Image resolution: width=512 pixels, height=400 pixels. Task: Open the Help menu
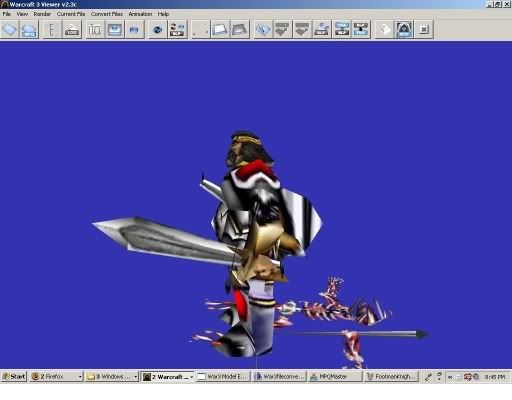coord(163,14)
